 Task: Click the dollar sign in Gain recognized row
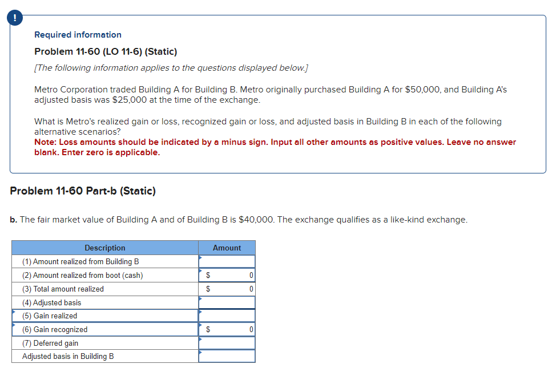[x=208, y=329]
